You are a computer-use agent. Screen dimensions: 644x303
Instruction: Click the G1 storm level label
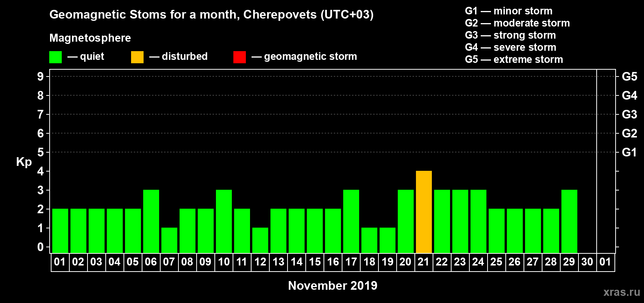(629, 152)
